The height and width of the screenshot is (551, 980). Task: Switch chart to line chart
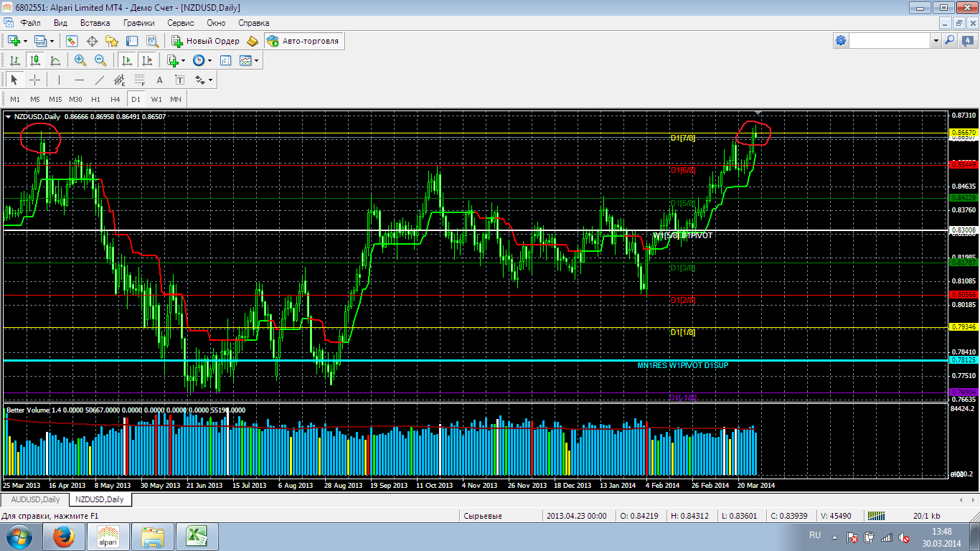pyautogui.click(x=55, y=61)
